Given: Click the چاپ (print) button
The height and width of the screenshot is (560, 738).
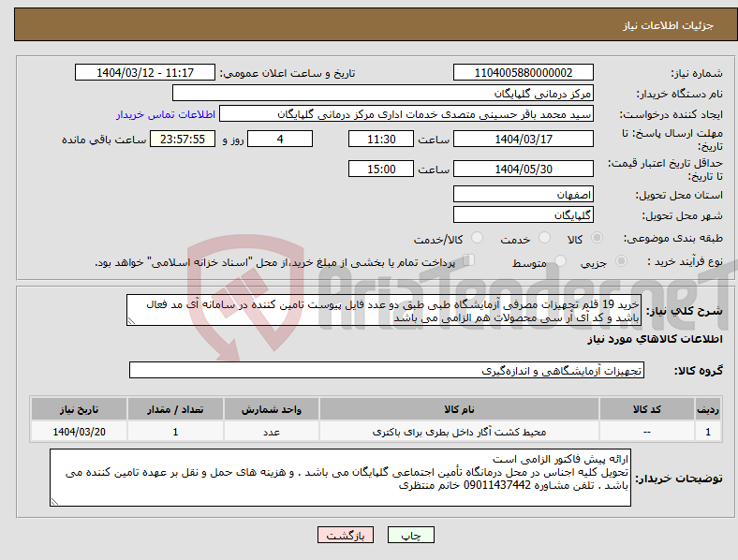Looking at the screenshot, I should (410, 535).
